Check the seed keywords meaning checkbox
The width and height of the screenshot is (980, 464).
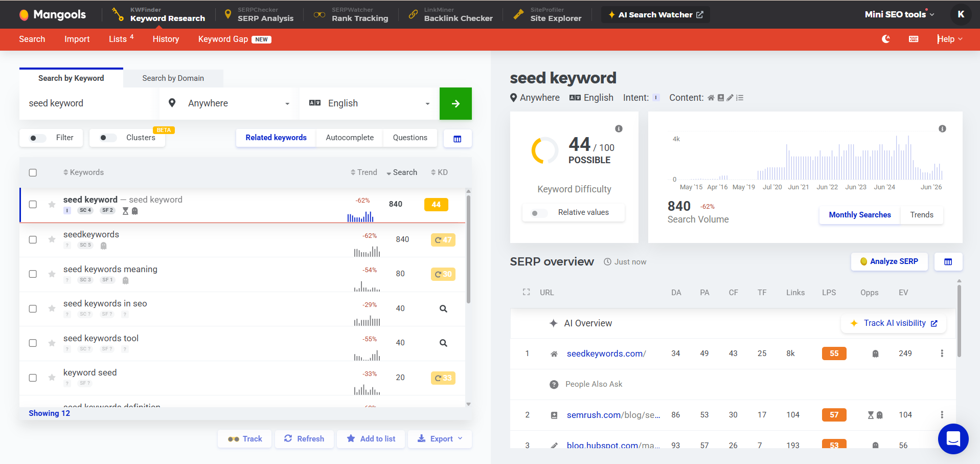pyautogui.click(x=33, y=274)
